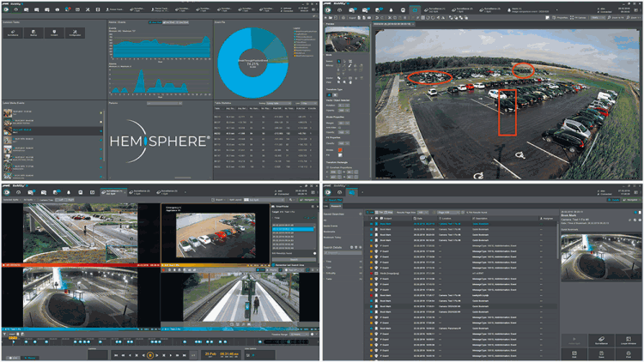
Task: Open red Stroke color swatch in image editor
Action: tap(340, 150)
